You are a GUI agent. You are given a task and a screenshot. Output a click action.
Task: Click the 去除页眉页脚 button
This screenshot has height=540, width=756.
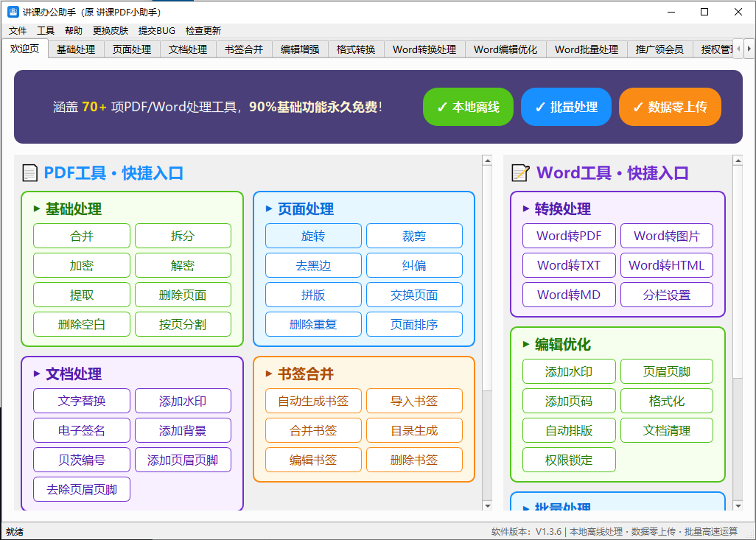pyautogui.click(x=82, y=489)
